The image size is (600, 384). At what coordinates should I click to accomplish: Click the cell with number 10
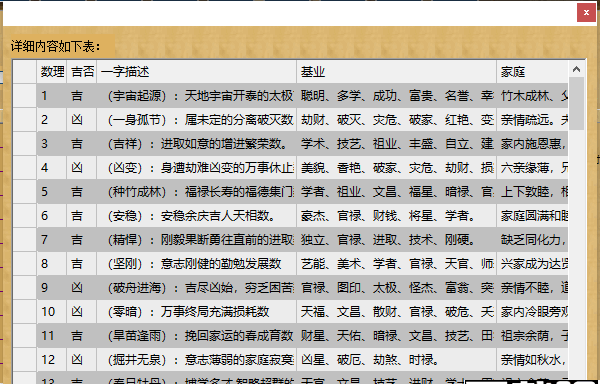(52, 312)
